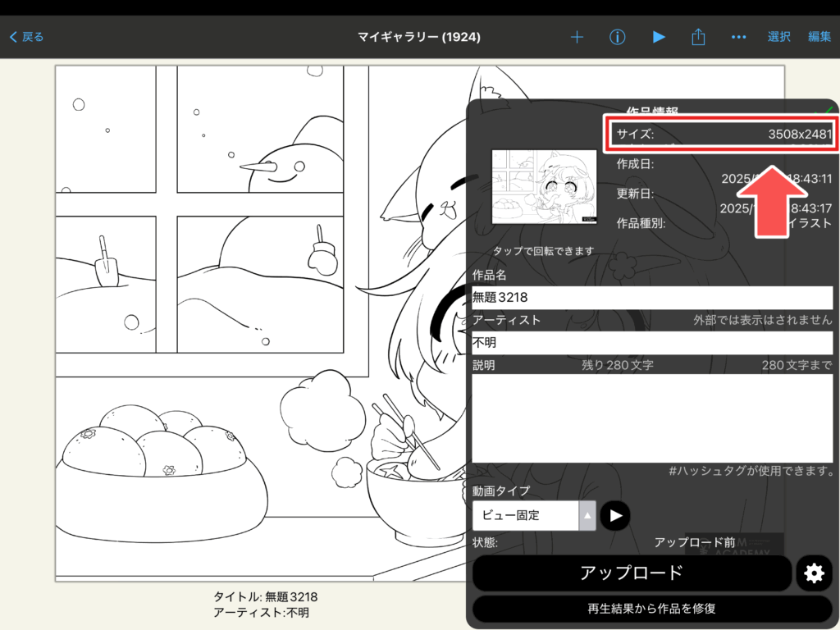The height and width of the screenshot is (630, 840).
Task: Click the アップロード button
Action: click(632, 573)
